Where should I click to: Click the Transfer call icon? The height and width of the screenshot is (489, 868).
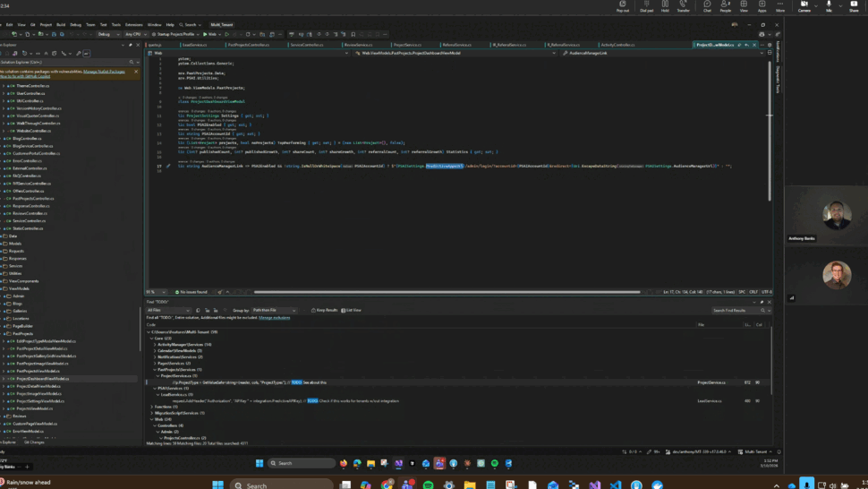point(684,5)
